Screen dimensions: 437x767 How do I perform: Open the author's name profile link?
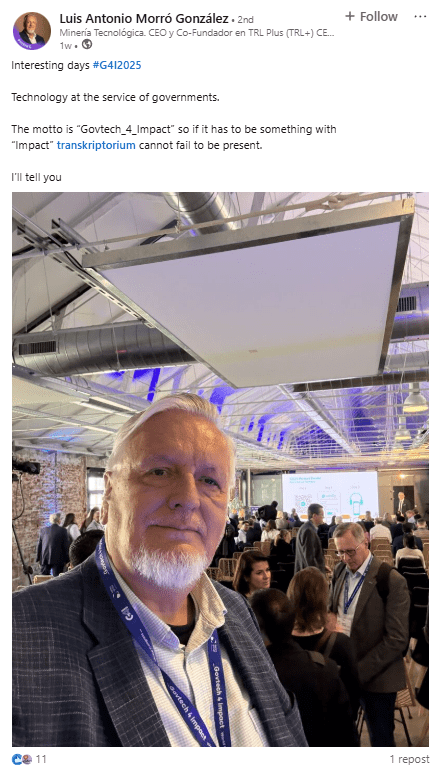pos(144,19)
